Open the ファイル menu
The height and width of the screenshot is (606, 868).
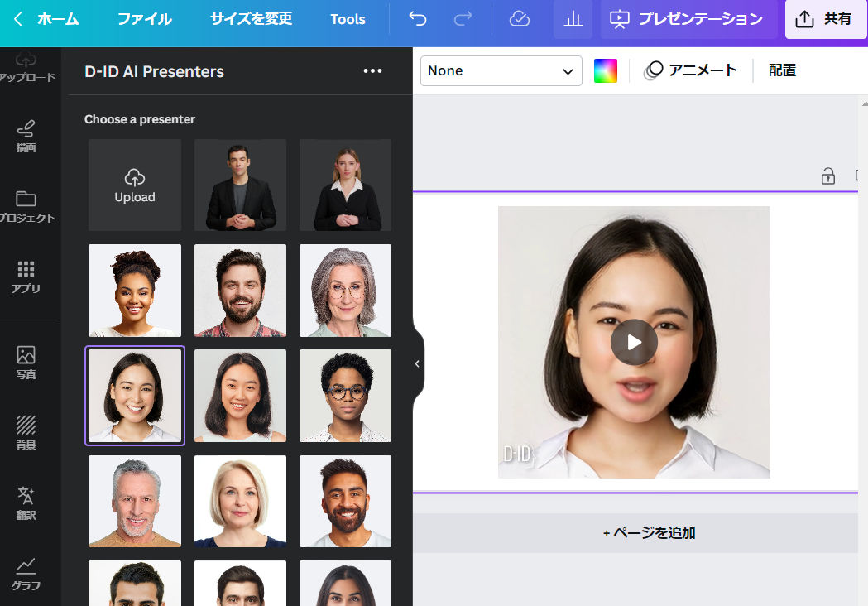(x=145, y=19)
